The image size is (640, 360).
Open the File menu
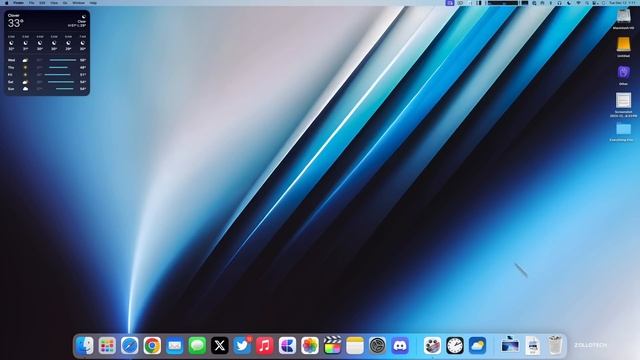click(x=31, y=3)
